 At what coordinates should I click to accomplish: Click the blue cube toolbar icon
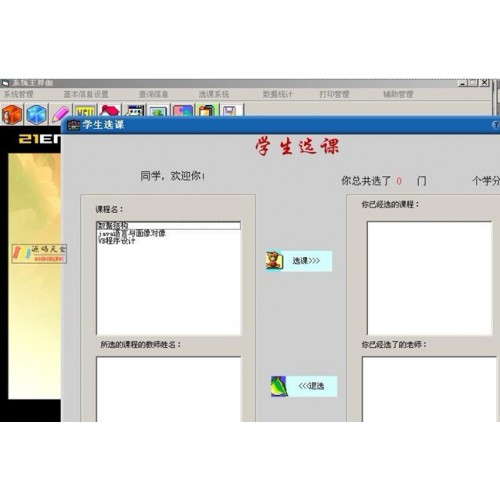(x=36, y=114)
